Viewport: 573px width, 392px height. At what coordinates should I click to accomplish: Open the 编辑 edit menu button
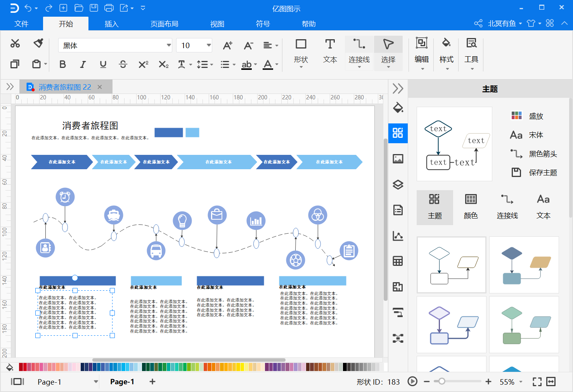(422, 53)
